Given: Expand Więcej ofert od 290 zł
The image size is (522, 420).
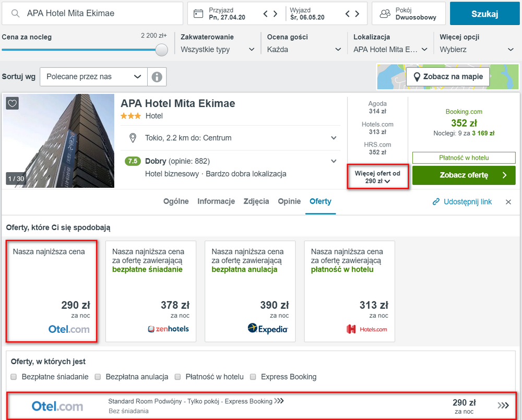Looking at the screenshot, I should coord(377,177).
